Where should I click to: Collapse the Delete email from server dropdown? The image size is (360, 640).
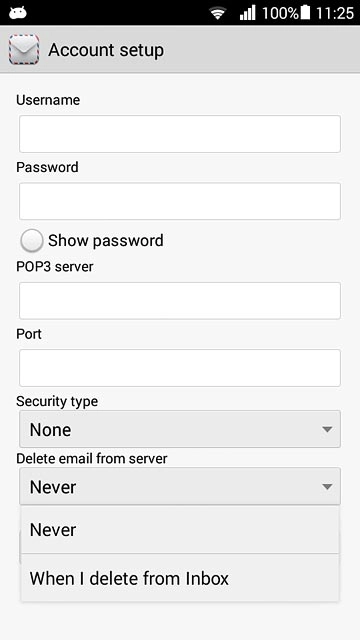[180, 486]
